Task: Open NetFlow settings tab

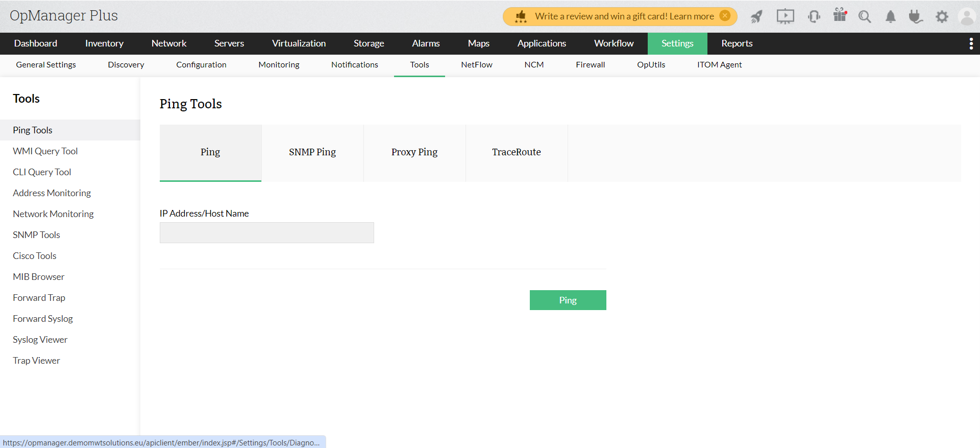Action: coord(477,65)
